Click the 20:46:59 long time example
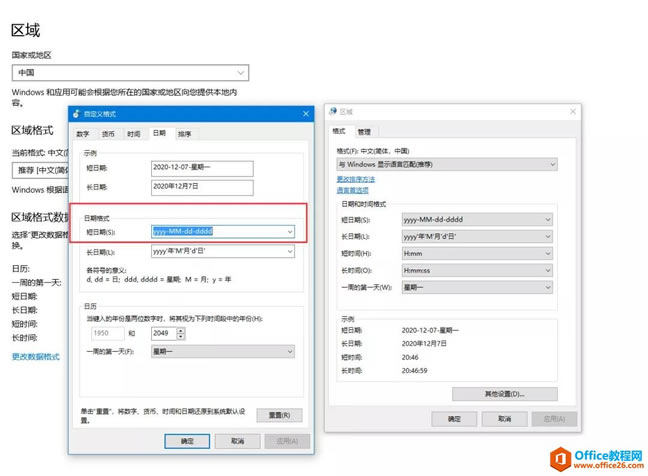648x476 pixels. (414, 371)
